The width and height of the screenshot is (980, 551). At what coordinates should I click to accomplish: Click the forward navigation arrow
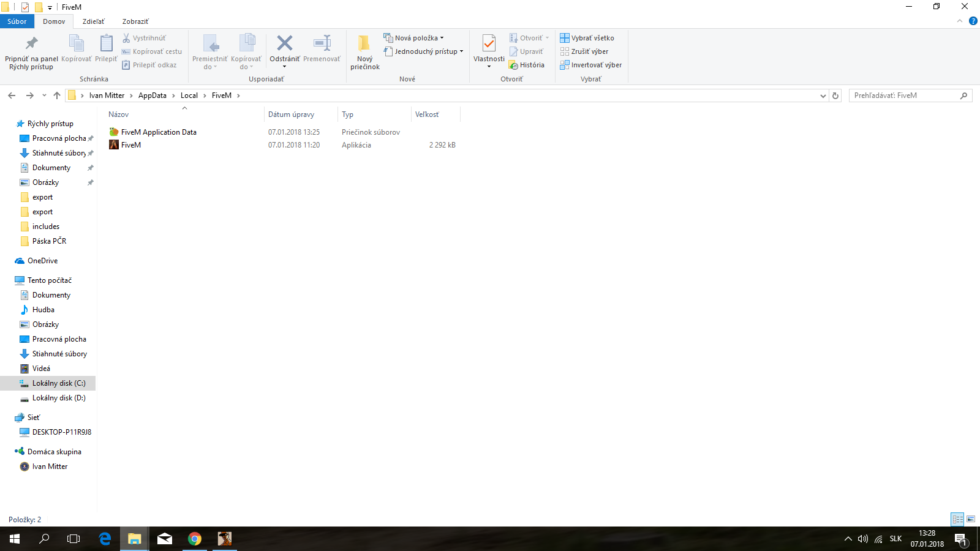(x=29, y=96)
